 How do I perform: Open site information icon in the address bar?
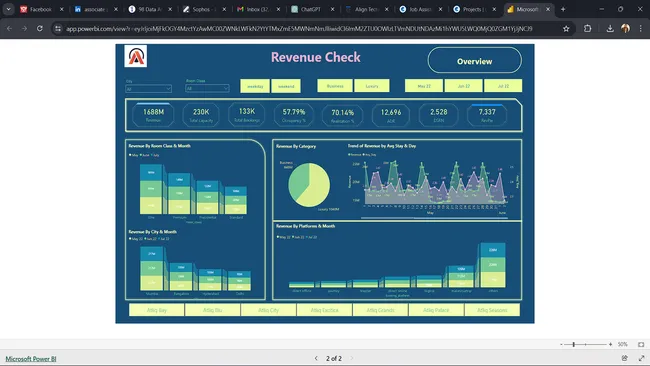coord(58,29)
